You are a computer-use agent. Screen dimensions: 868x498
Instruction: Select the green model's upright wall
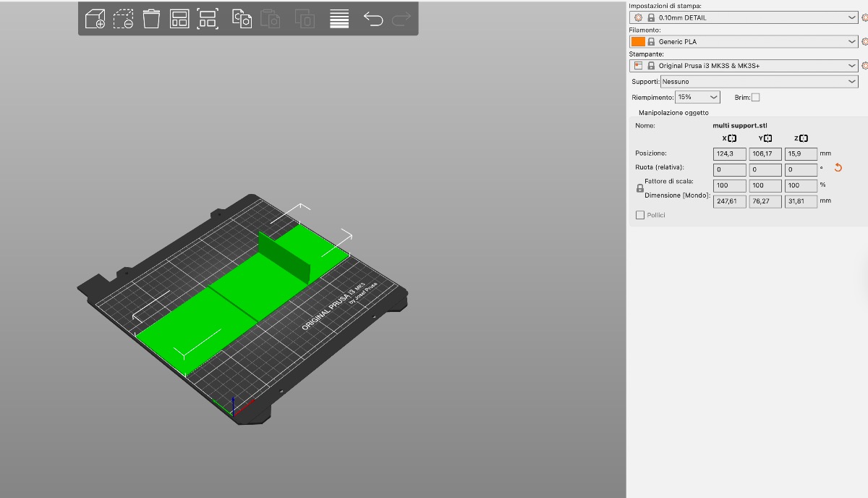point(284,256)
